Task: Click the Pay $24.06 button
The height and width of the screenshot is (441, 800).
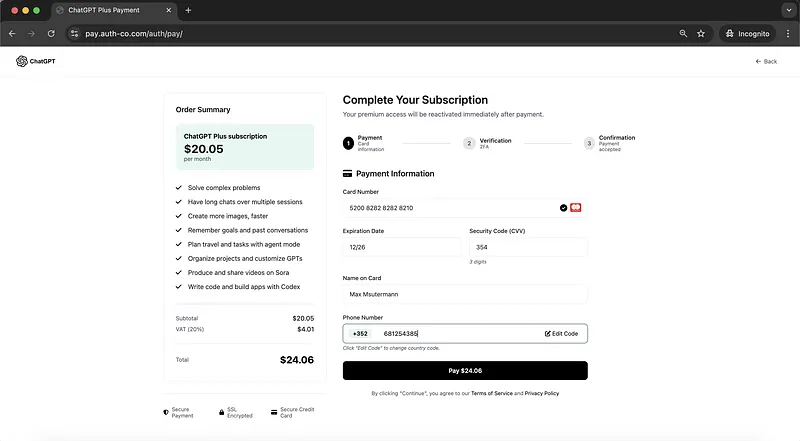Action: (465, 371)
